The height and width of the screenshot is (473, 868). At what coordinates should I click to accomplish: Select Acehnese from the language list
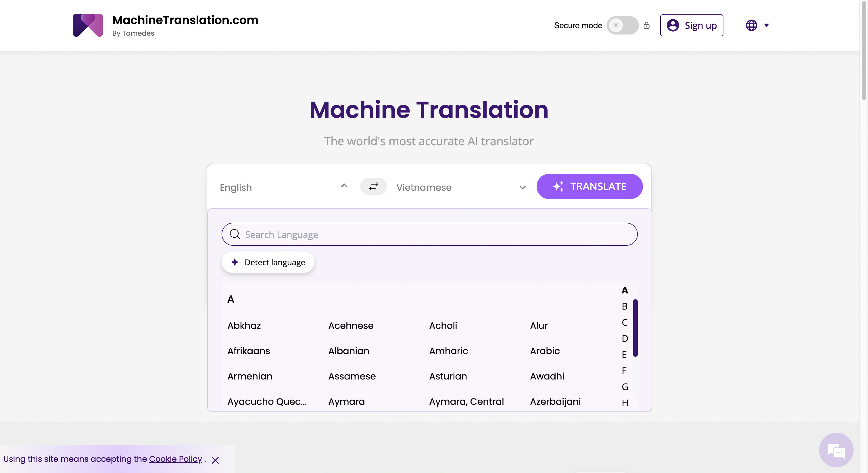coord(351,325)
